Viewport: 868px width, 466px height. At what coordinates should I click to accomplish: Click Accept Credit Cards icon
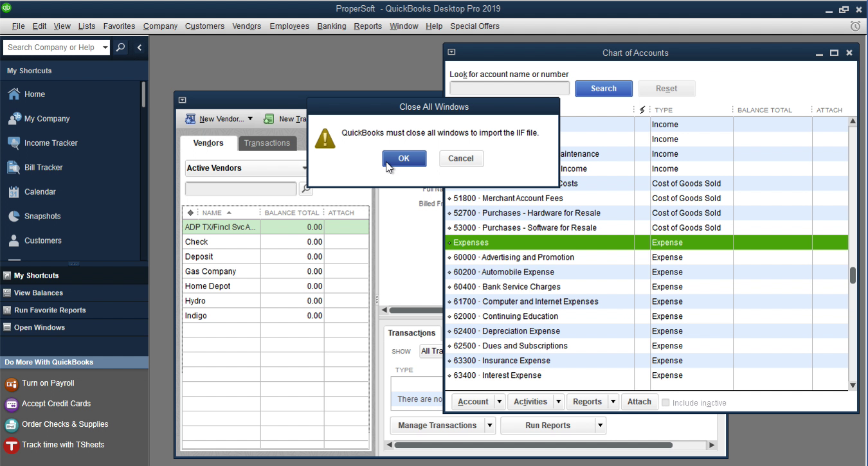pyautogui.click(x=12, y=404)
